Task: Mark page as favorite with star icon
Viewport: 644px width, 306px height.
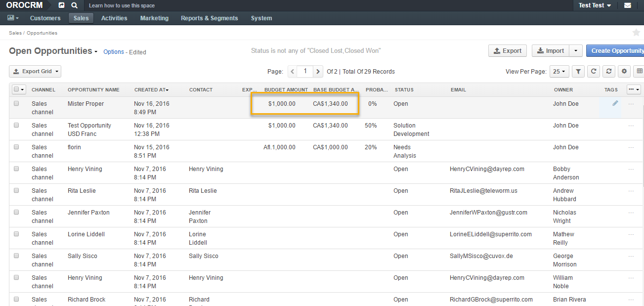Action: pos(637,33)
